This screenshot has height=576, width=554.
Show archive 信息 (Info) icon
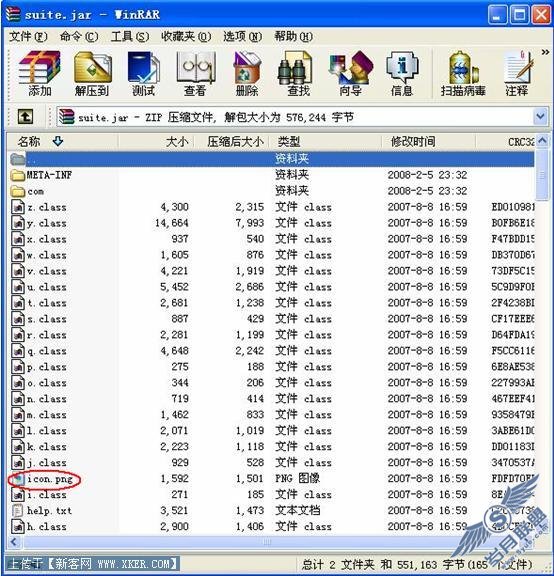click(402, 73)
